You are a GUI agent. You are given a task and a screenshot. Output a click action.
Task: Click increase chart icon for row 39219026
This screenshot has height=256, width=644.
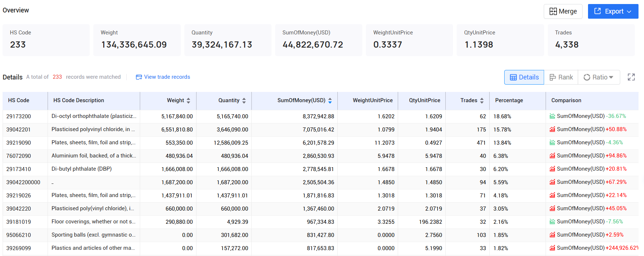(x=553, y=195)
